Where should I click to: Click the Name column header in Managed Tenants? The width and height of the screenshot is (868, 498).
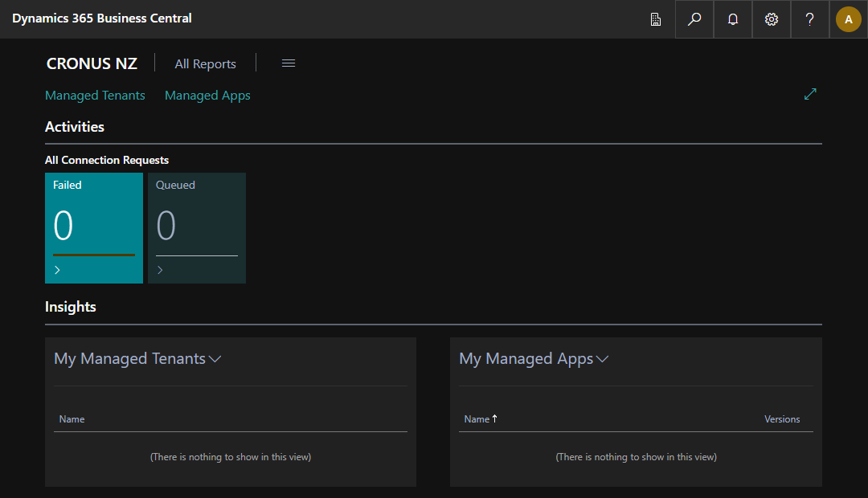[x=72, y=419]
